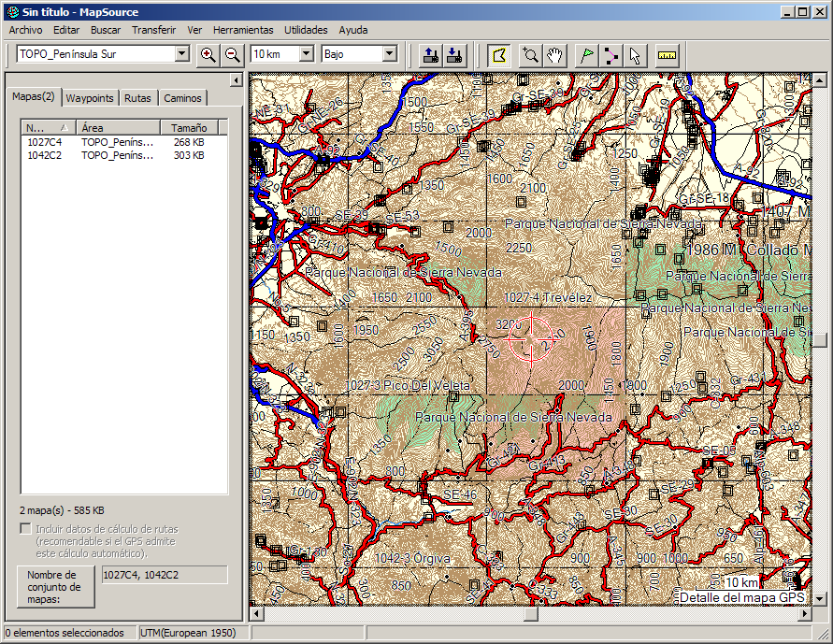
Task: Click the Zoom Out magnifier button
Action: pyautogui.click(x=233, y=55)
